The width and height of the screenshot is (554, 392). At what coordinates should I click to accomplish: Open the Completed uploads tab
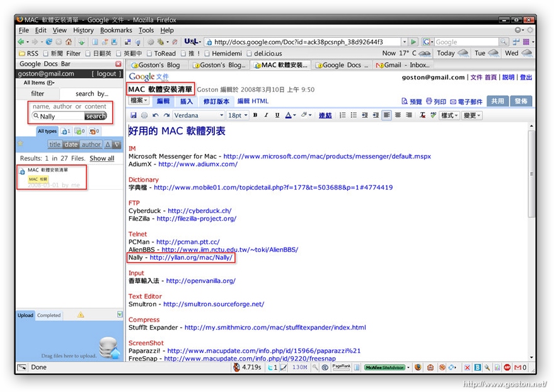pyautogui.click(x=49, y=315)
